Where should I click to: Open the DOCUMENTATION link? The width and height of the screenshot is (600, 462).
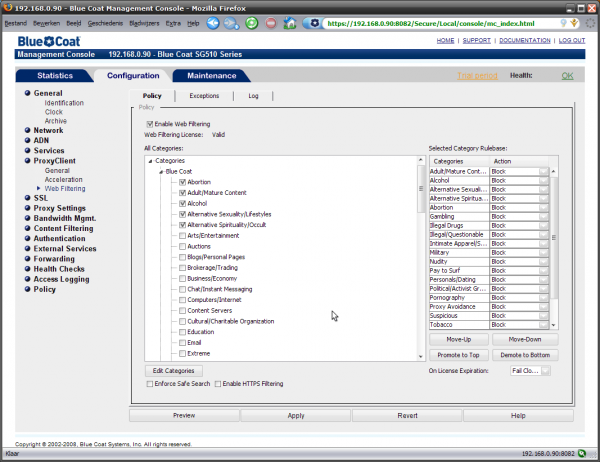(x=525, y=41)
